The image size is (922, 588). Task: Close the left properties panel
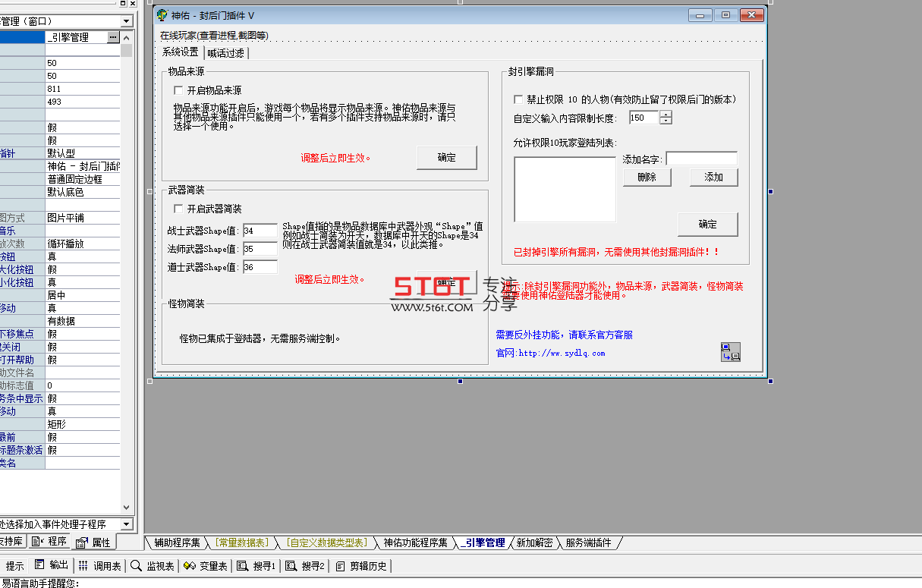click(x=134, y=4)
